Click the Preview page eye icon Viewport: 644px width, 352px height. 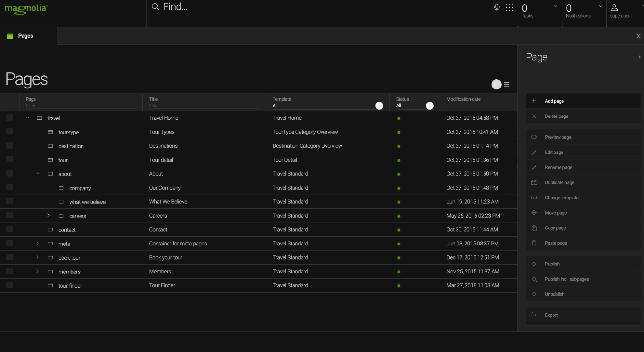point(534,137)
